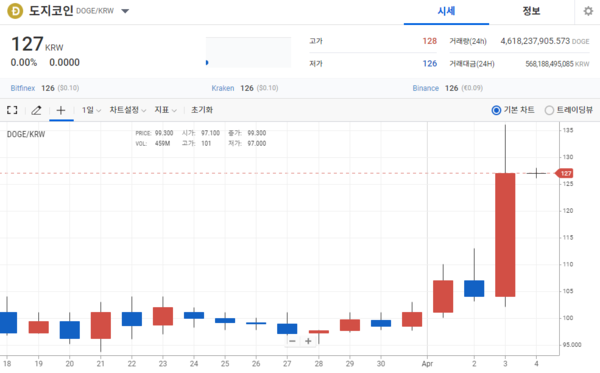Select the crosshair plus tool

[61, 110]
